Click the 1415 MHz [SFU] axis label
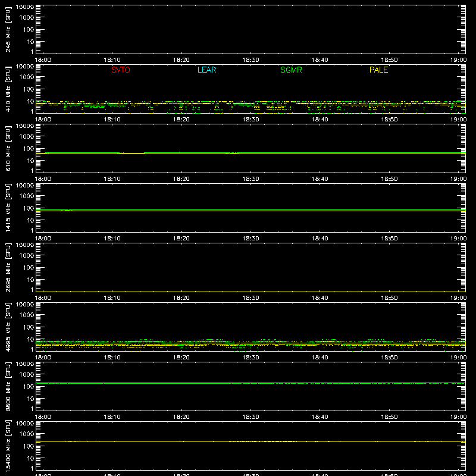Image resolution: width=476 pixels, height=476 pixels. [x=8, y=208]
